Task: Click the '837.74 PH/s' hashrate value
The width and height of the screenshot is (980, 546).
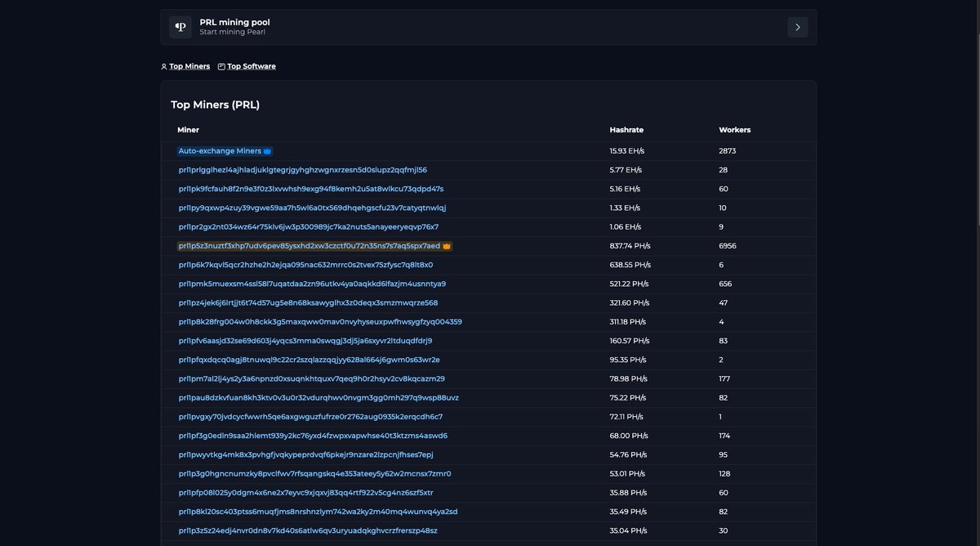Action: [630, 245]
